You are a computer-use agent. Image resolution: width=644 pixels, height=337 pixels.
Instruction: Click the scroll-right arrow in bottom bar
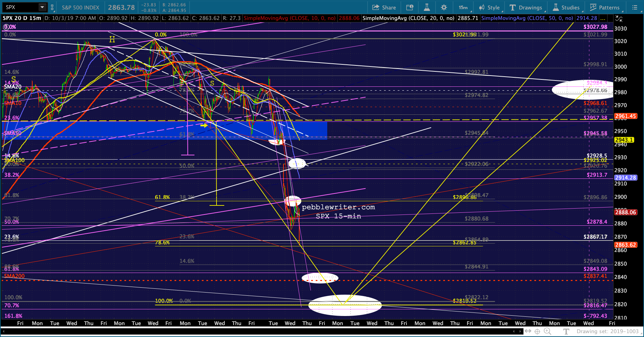click(x=521, y=331)
